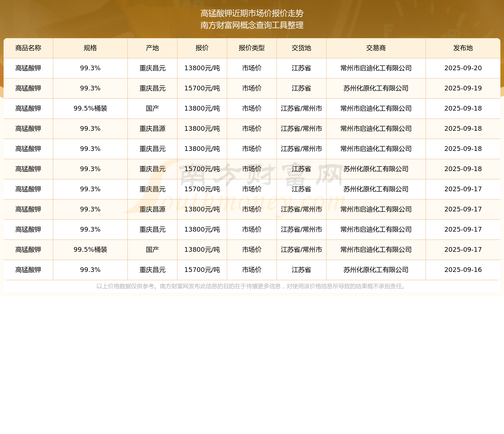Click 99.5%桶装 spec in the 2025-09-18 row
Image resolution: width=504 pixels, height=434 pixels.
click(90, 109)
